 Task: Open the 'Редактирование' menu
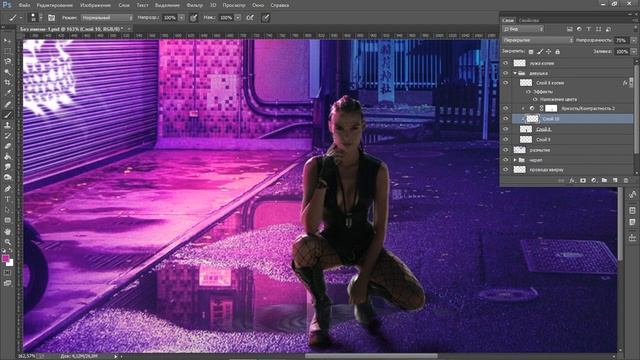pyautogui.click(x=55, y=5)
